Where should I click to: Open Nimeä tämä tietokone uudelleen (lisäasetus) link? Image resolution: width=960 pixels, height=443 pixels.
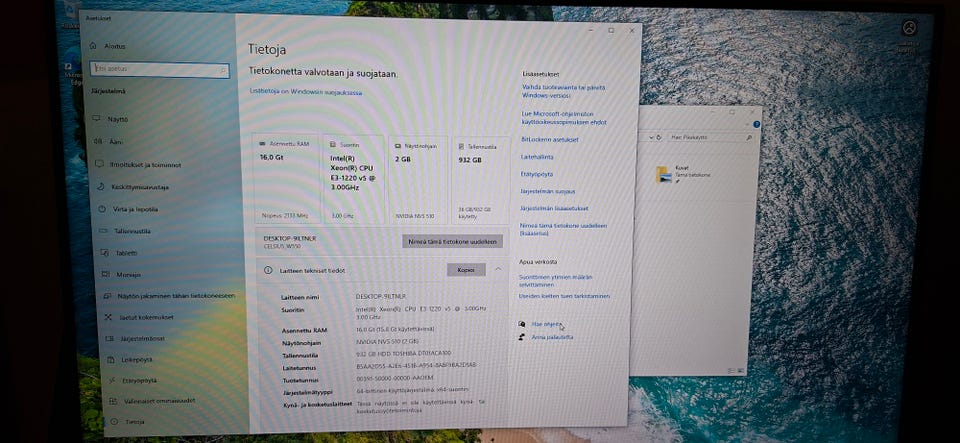click(x=563, y=229)
